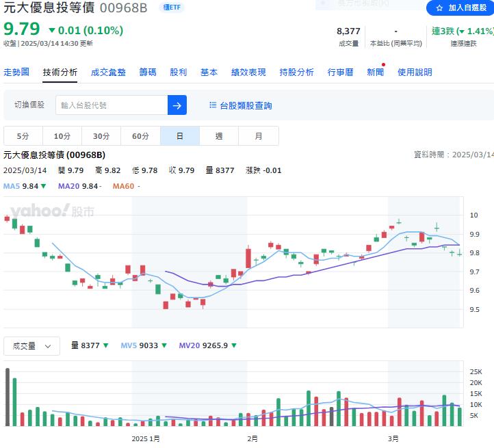Switch chart to 5分 interval
This screenshot has width=494, height=448.
[x=23, y=136]
